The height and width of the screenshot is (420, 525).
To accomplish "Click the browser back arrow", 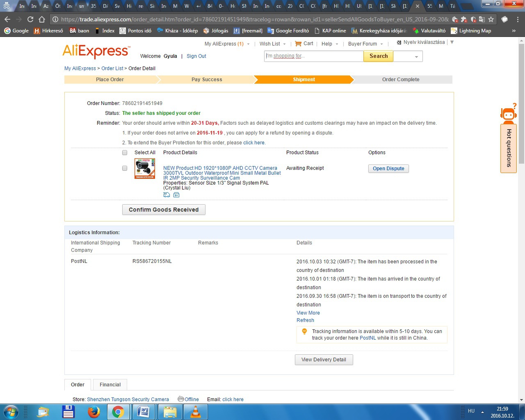I will pyautogui.click(x=7, y=19).
